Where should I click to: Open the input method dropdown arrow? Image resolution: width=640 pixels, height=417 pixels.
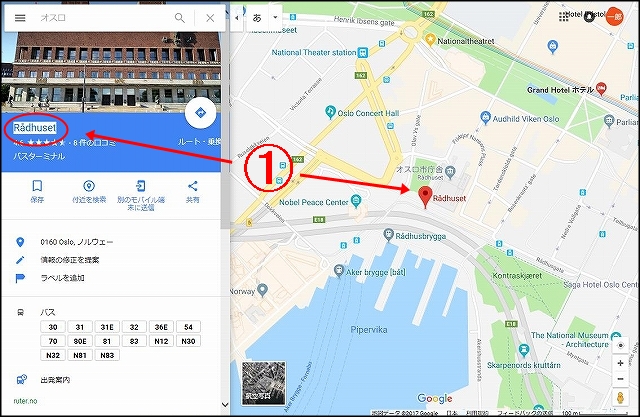275,18
